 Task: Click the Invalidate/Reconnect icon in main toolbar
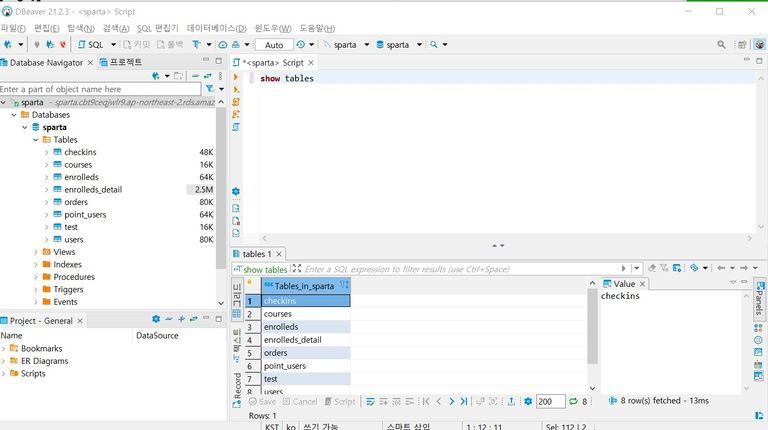click(x=50, y=45)
